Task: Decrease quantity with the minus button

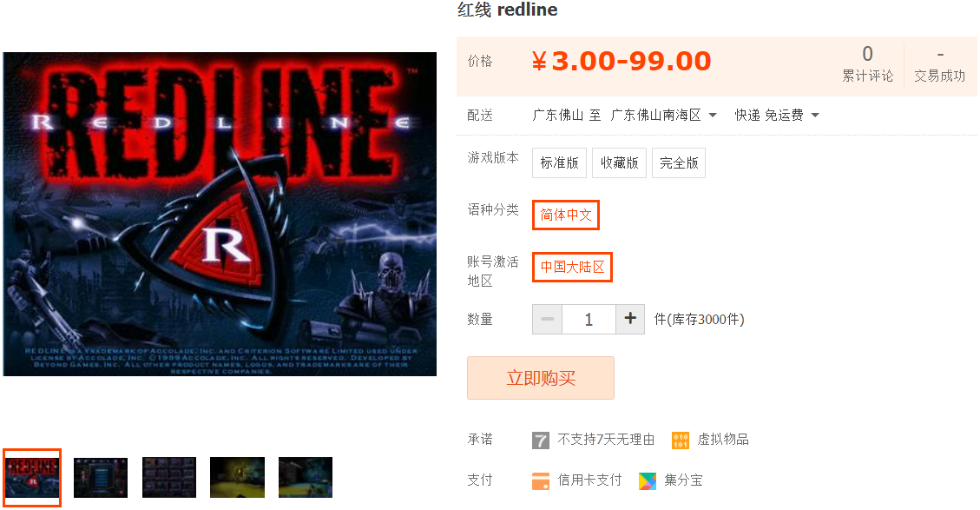Action: click(548, 319)
